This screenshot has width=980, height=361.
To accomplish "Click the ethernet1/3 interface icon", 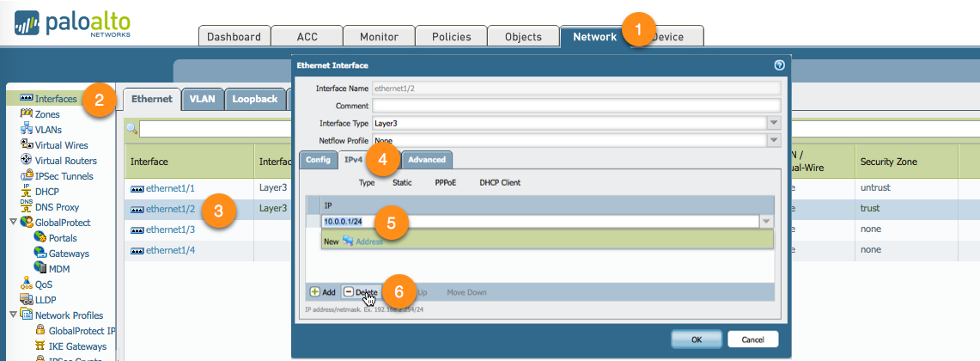I will click(x=137, y=229).
